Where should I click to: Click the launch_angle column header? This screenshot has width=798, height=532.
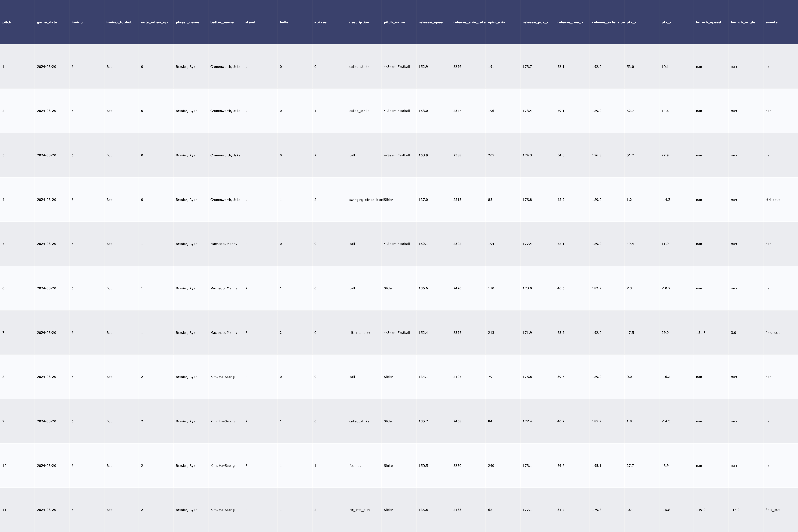[743, 22]
